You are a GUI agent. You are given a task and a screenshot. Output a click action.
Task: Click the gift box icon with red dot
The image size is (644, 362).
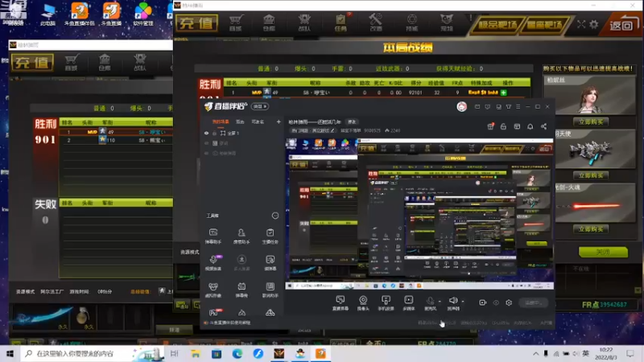point(490,126)
